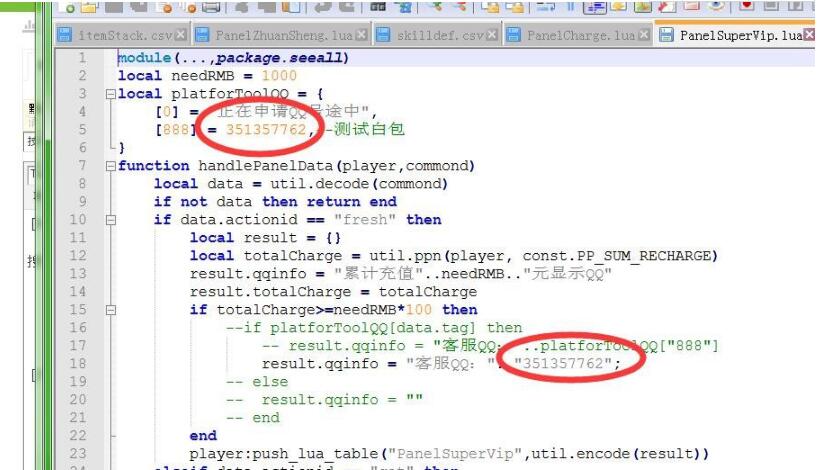Collapse the handlePanelData function fold on line 7

coord(111,166)
